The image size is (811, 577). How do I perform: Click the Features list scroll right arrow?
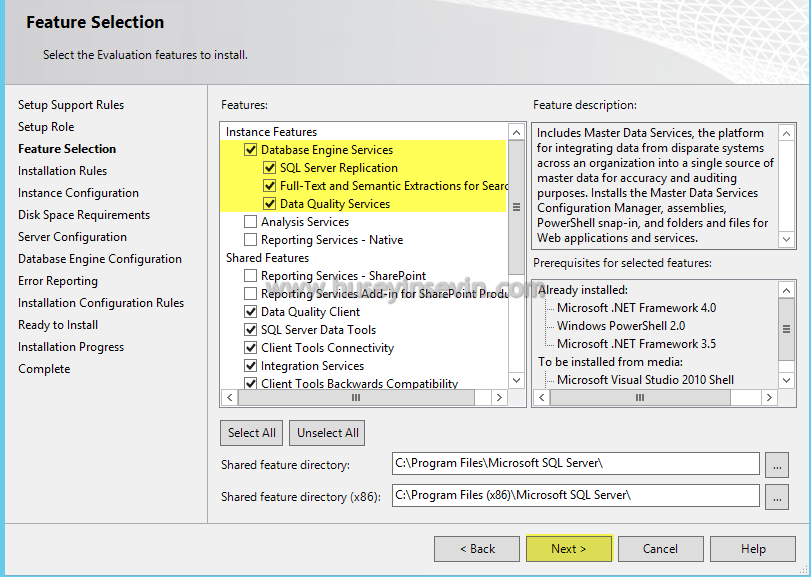pyautogui.click(x=499, y=398)
